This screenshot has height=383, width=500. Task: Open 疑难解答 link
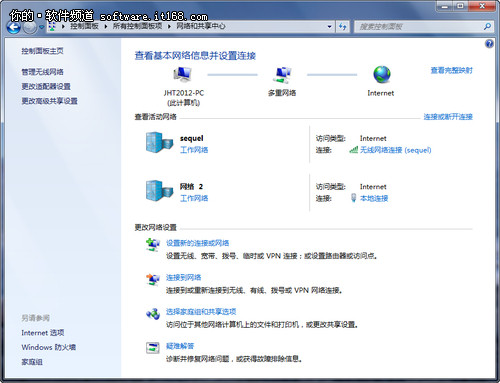(180, 346)
